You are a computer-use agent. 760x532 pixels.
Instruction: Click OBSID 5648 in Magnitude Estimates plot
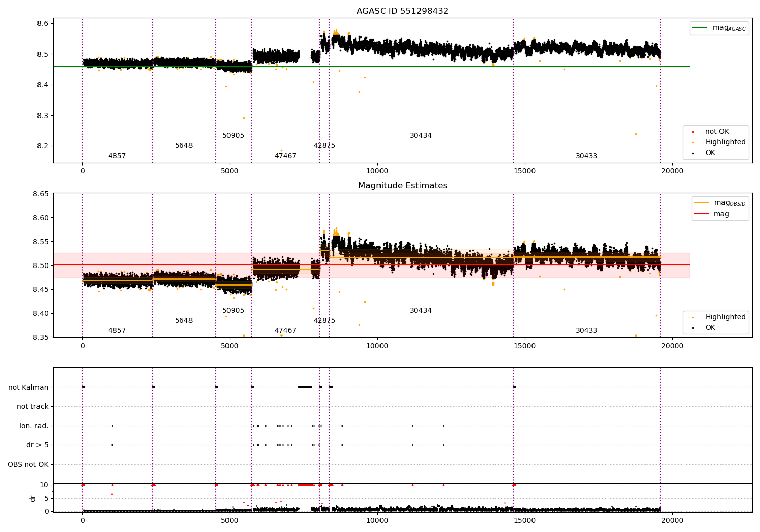coord(184,321)
